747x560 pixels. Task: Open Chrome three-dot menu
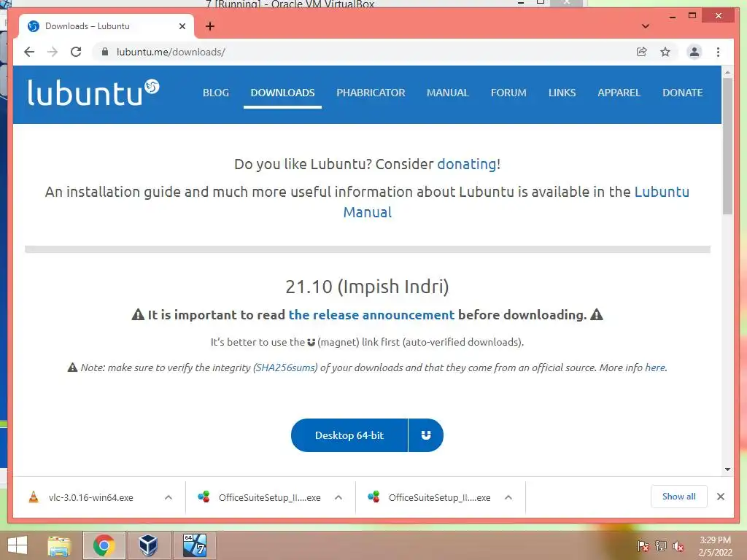coord(718,52)
